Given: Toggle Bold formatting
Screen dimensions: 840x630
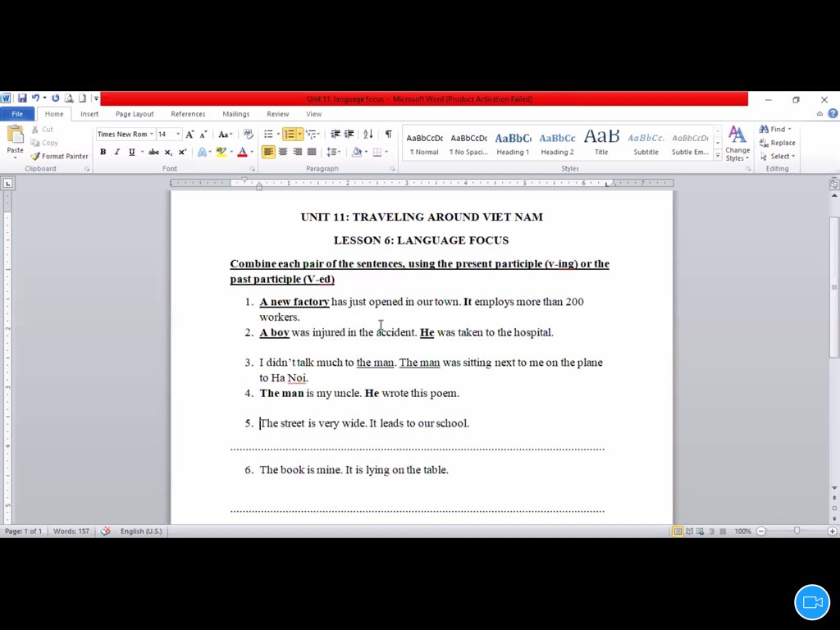Looking at the screenshot, I should click(103, 152).
